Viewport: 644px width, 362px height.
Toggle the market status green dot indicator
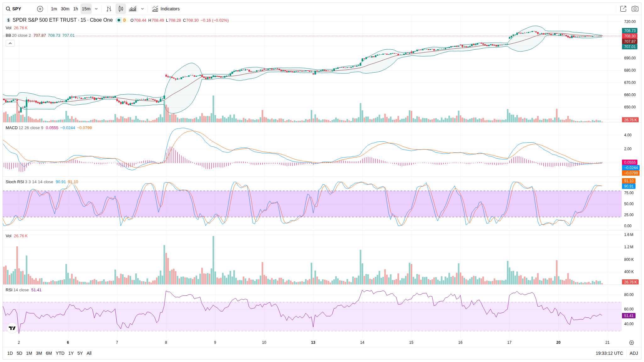click(x=119, y=20)
